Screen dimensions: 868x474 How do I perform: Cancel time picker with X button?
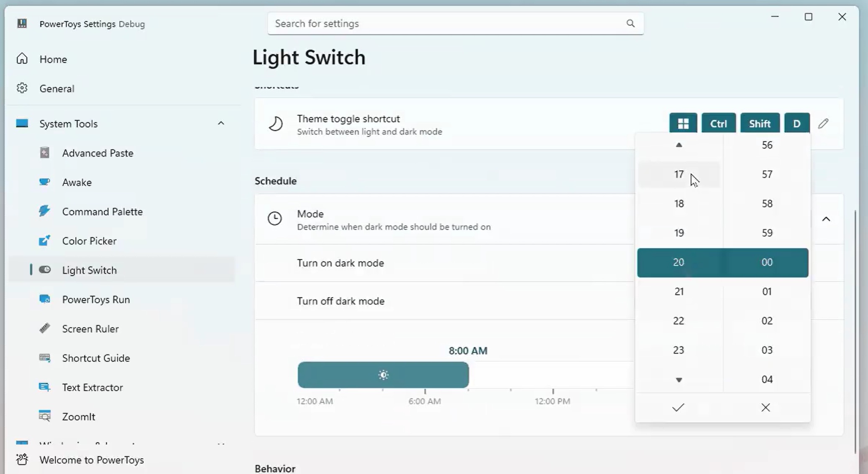pos(766,407)
